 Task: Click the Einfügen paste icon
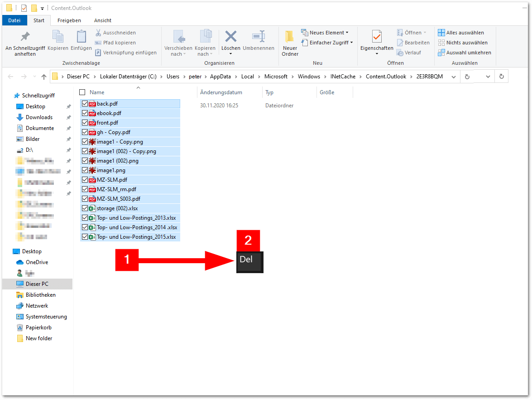pyautogui.click(x=81, y=37)
